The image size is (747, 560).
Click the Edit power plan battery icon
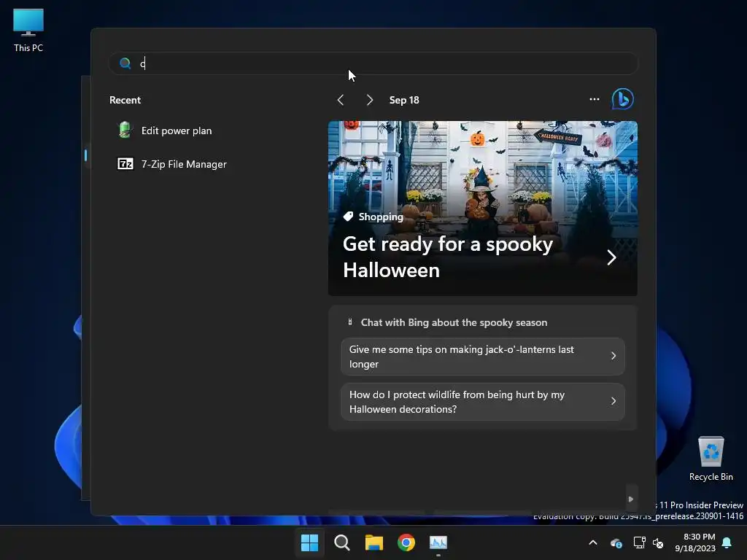[125, 130]
